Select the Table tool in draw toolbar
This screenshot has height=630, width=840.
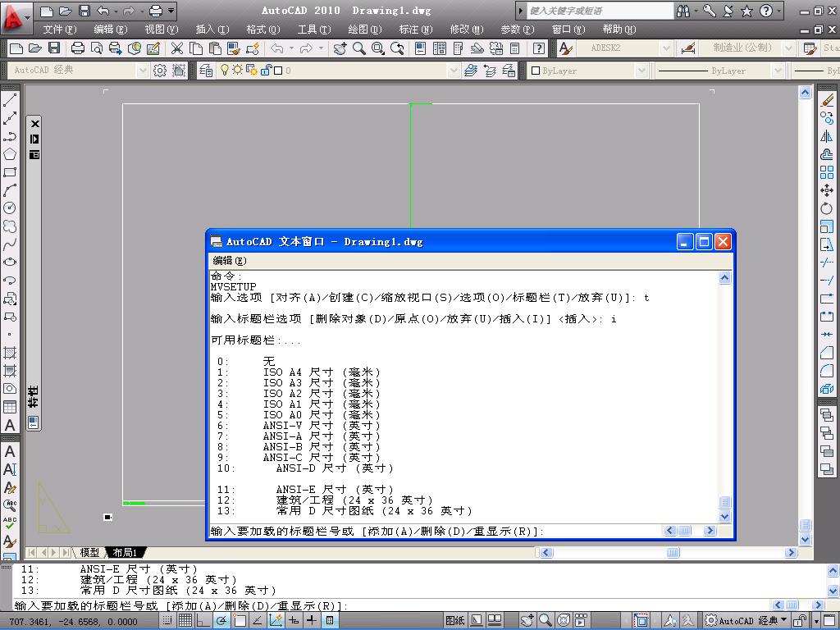tap(10, 407)
